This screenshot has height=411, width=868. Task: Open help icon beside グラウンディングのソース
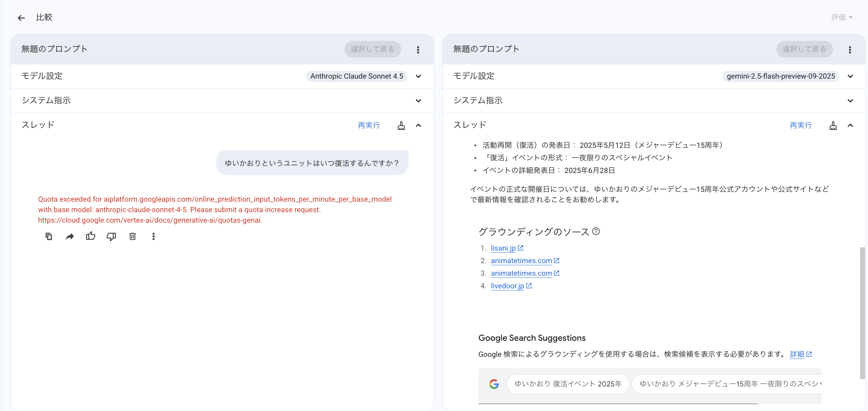[596, 231]
